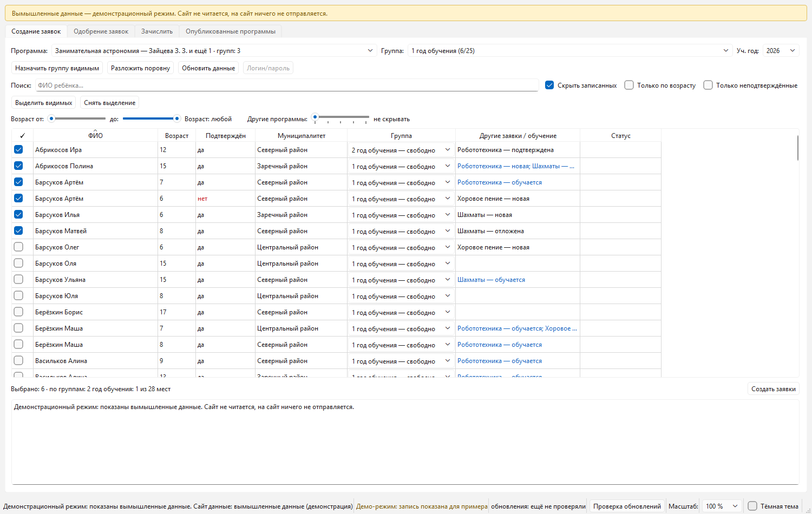Toggle the select-all checkmark column header
This screenshot has height=514, width=812.
[22, 136]
